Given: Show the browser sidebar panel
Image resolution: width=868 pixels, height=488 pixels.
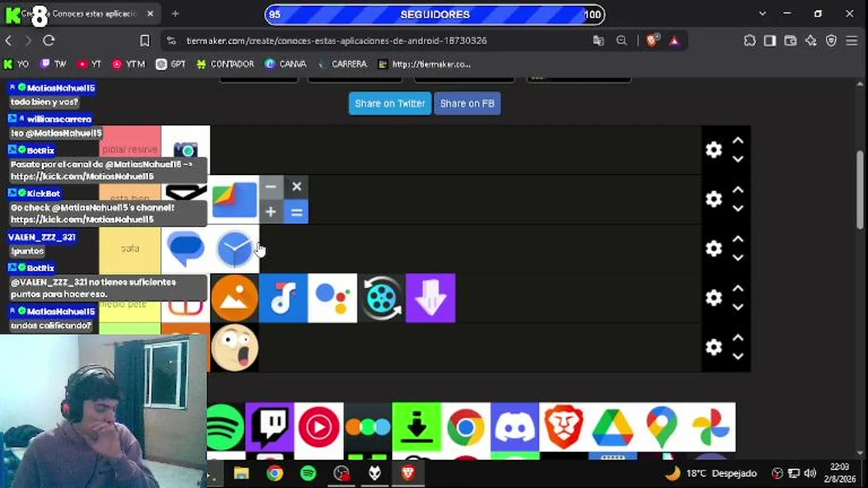Looking at the screenshot, I should 770,41.
